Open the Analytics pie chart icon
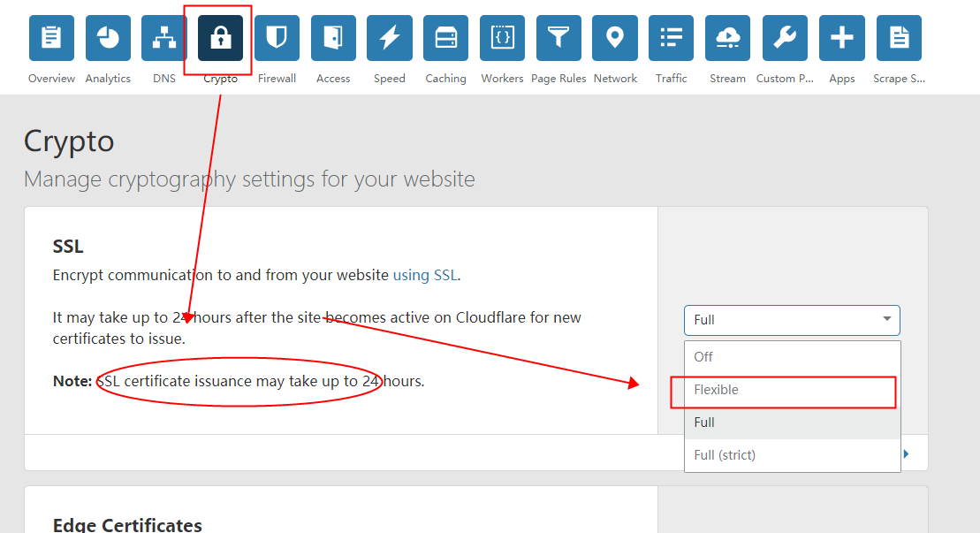 point(108,38)
